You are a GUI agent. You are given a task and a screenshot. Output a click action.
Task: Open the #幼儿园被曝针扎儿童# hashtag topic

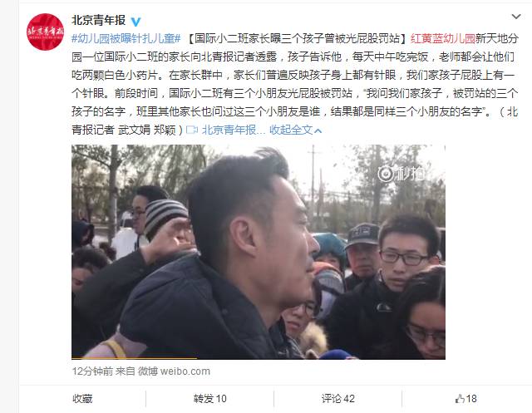(126, 38)
